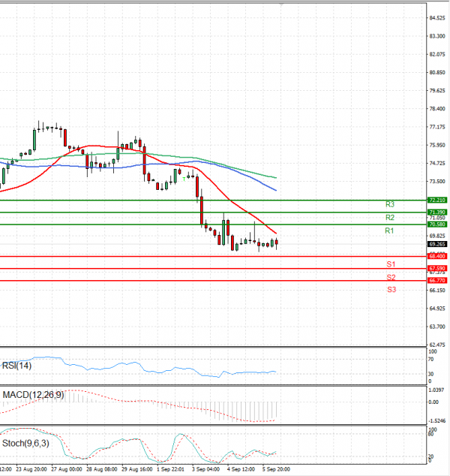Select the S1 support label
The width and height of the screenshot is (450, 476).
[391, 264]
